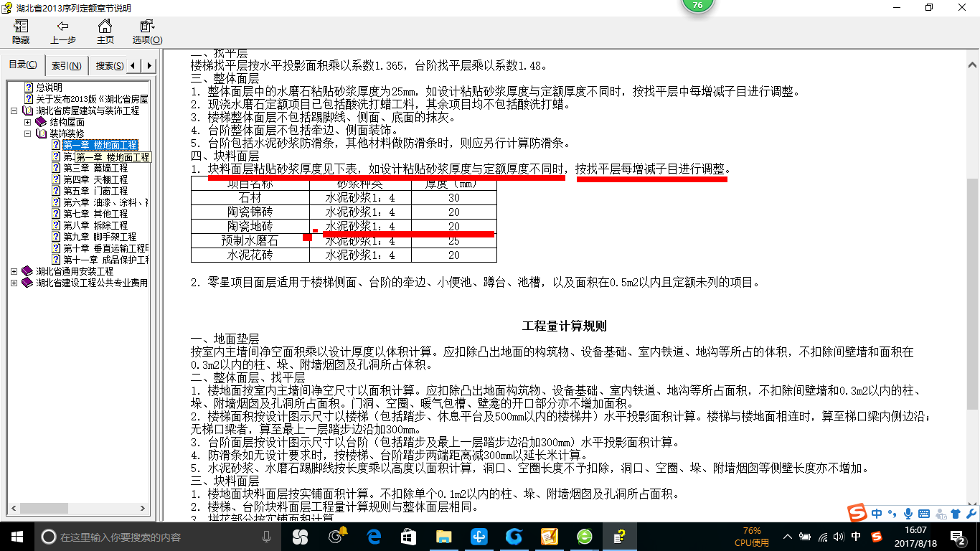The width and height of the screenshot is (980, 551).
Task: Select 第一章 楼地面工程 in contents
Action: (100, 145)
